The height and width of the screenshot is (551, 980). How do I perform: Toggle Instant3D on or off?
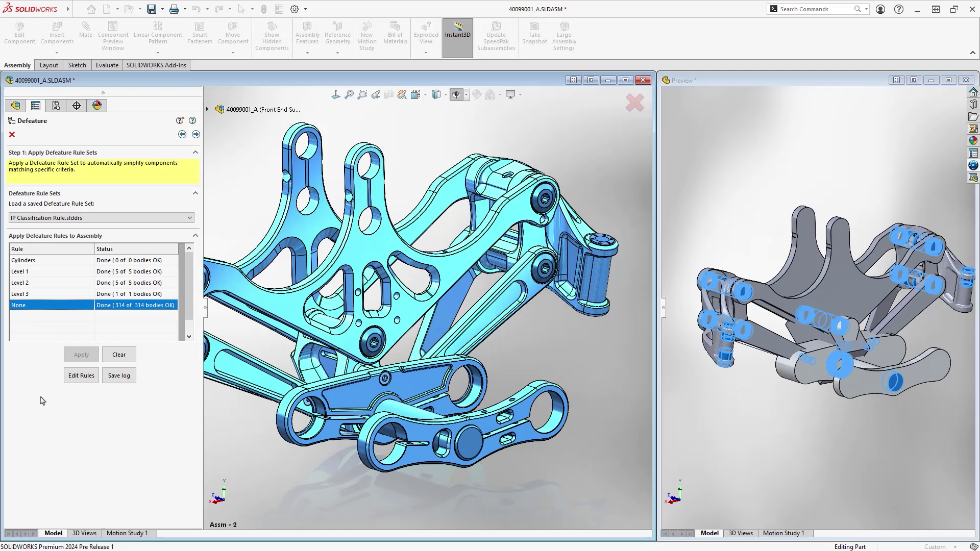tap(457, 36)
